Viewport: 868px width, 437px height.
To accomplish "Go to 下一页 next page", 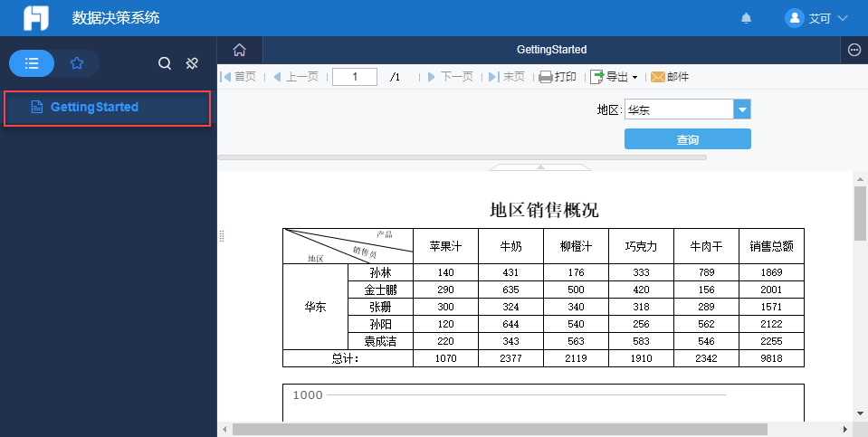I will 450,77.
